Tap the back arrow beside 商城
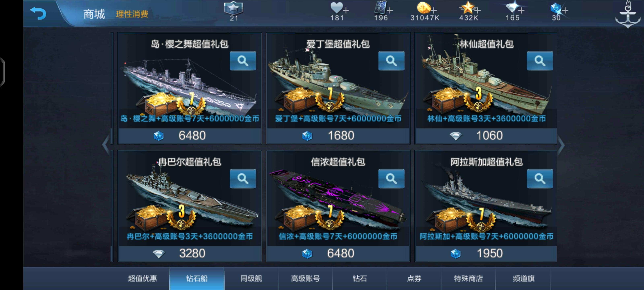 pyautogui.click(x=38, y=13)
